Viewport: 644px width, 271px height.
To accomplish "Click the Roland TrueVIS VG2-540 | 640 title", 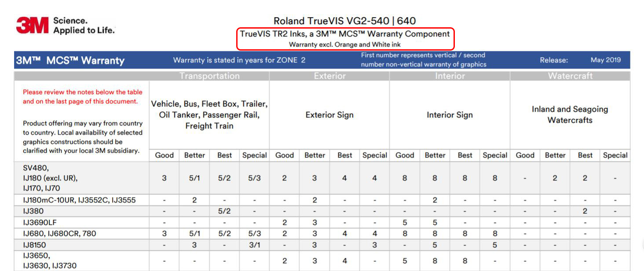I will pyautogui.click(x=344, y=21).
